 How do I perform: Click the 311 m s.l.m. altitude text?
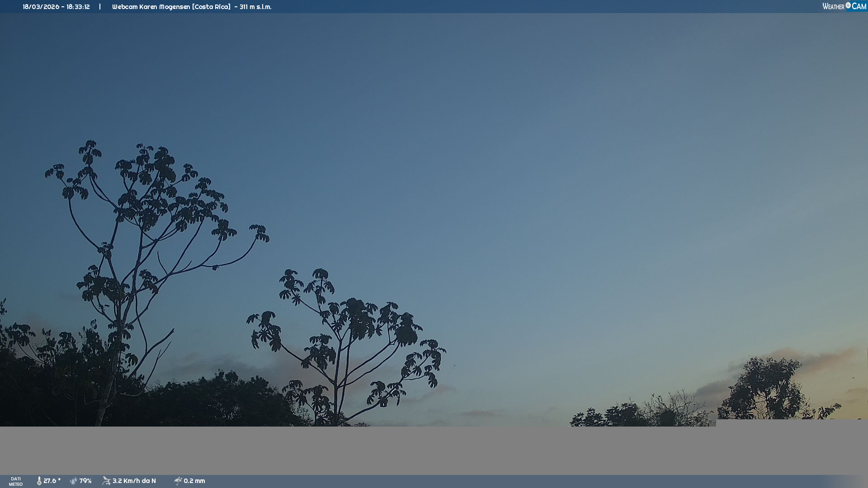tap(255, 7)
